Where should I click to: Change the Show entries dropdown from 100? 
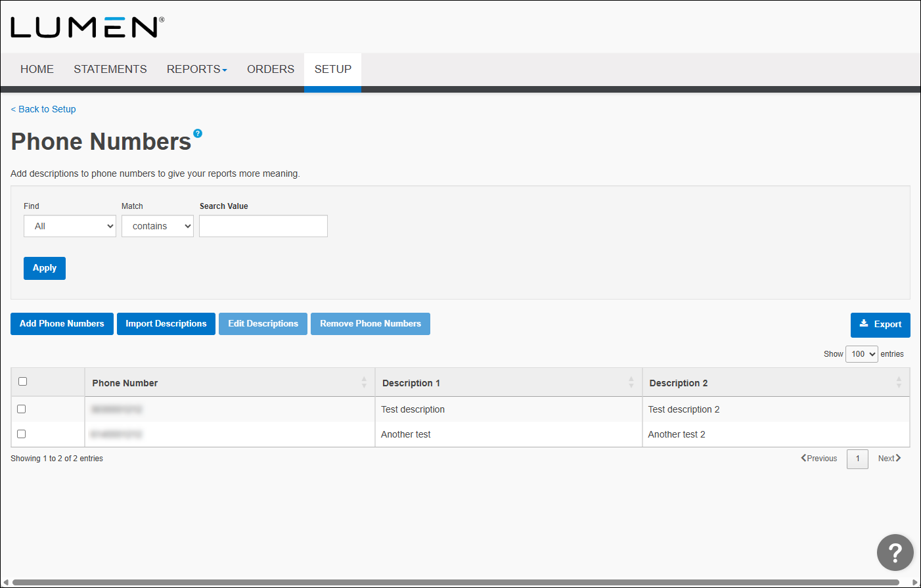(861, 354)
